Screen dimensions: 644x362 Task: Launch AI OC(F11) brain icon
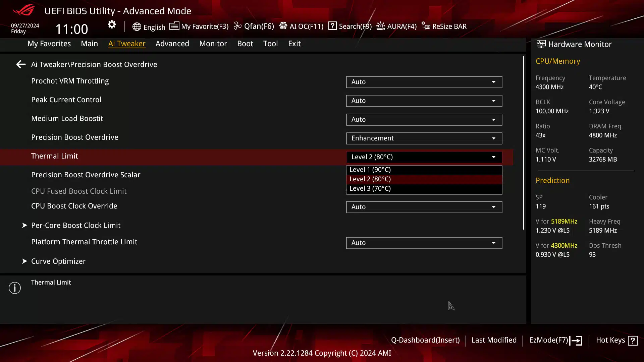click(x=283, y=26)
